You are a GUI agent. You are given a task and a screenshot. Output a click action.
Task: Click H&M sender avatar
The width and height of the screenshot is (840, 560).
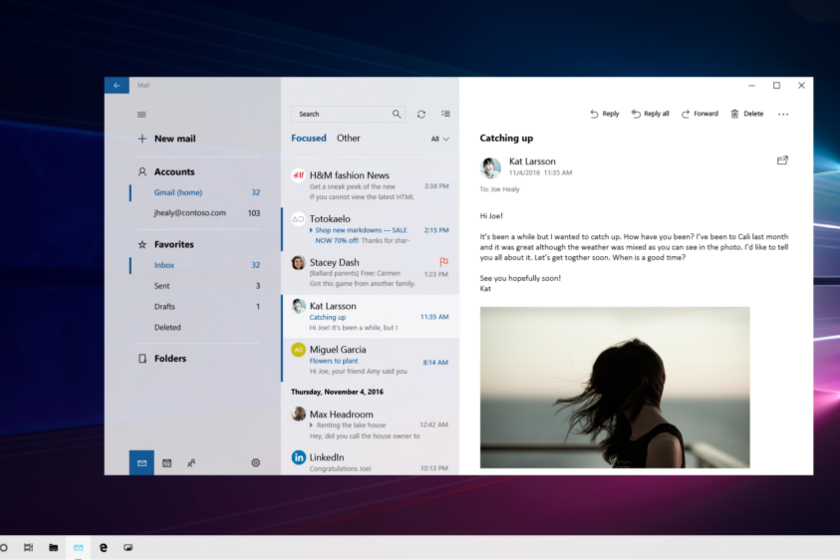298,175
